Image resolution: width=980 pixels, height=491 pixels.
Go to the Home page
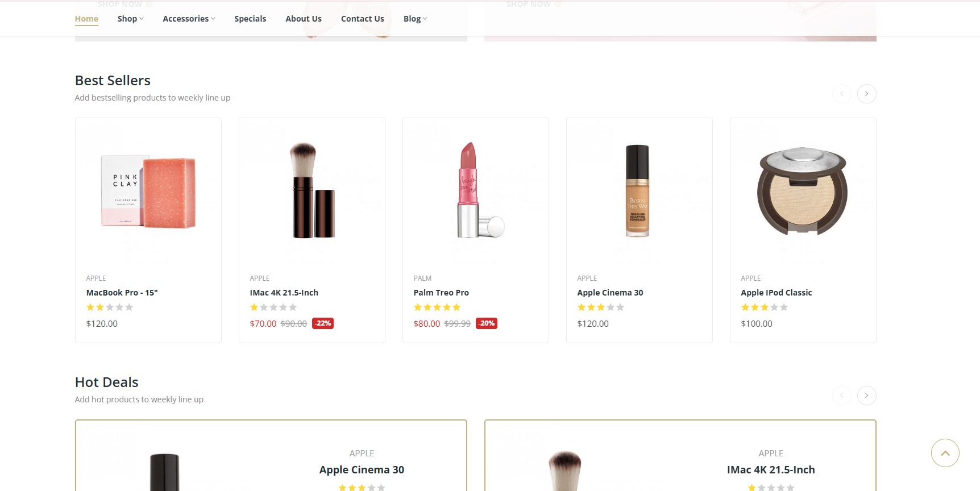(86, 19)
